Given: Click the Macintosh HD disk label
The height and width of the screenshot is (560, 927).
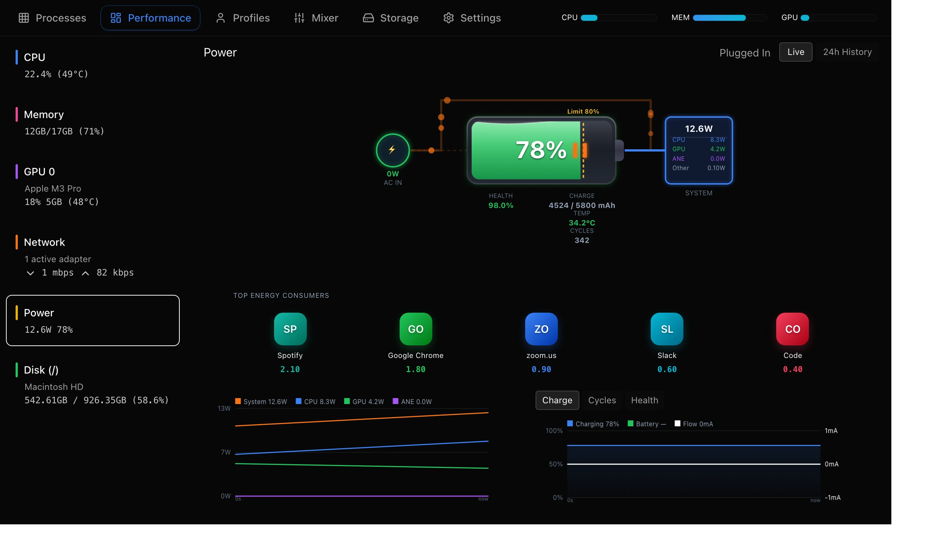Looking at the screenshot, I should pyautogui.click(x=54, y=387).
